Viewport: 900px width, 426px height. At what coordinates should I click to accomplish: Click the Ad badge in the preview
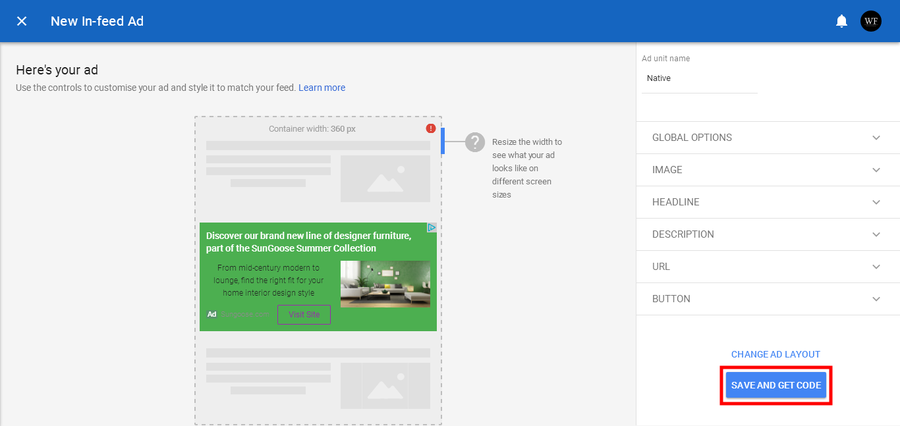pyautogui.click(x=212, y=315)
